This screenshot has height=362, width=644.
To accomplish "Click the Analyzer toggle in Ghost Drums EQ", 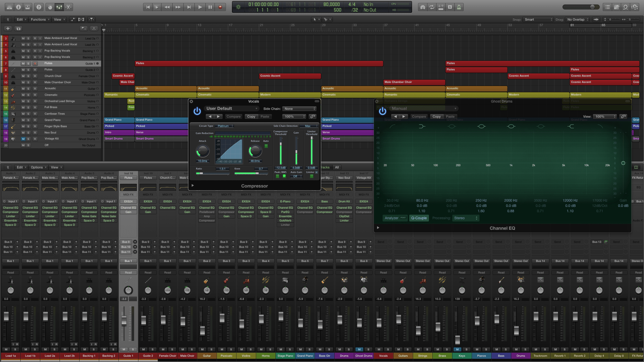I will coord(391,218).
